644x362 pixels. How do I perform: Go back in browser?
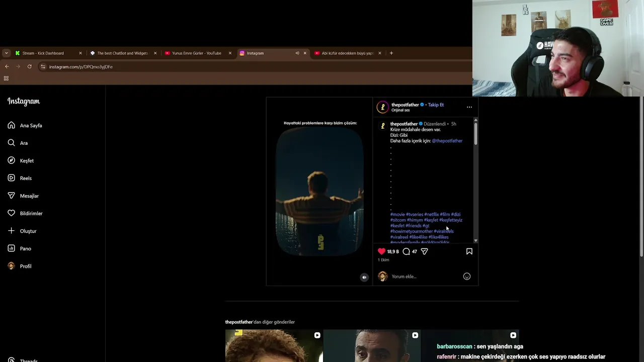[x=7, y=66]
